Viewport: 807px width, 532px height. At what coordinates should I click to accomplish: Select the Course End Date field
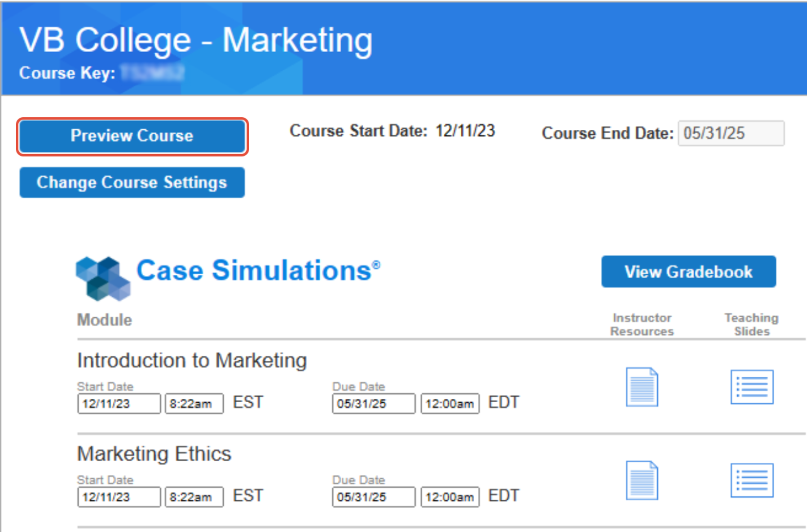click(x=731, y=133)
